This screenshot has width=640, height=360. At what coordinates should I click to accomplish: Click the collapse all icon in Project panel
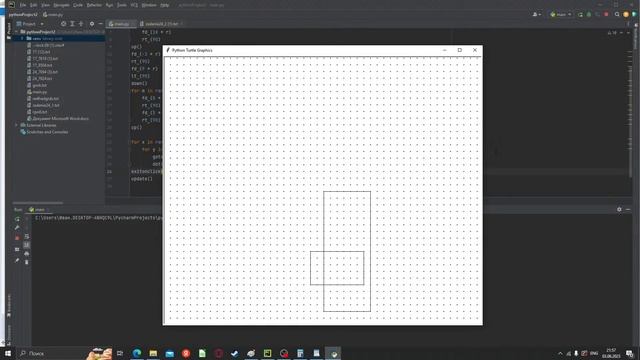tap(81, 24)
